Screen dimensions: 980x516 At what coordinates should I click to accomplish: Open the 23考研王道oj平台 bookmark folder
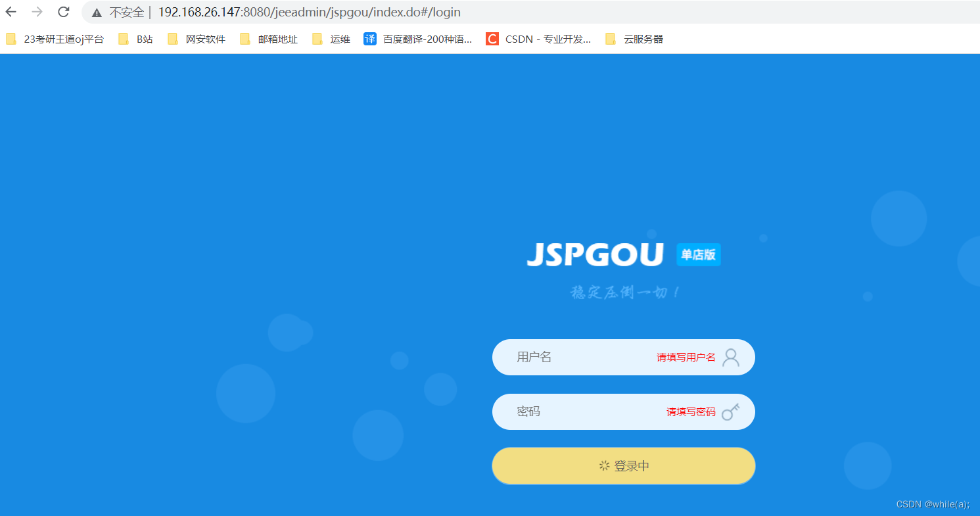tap(55, 39)
